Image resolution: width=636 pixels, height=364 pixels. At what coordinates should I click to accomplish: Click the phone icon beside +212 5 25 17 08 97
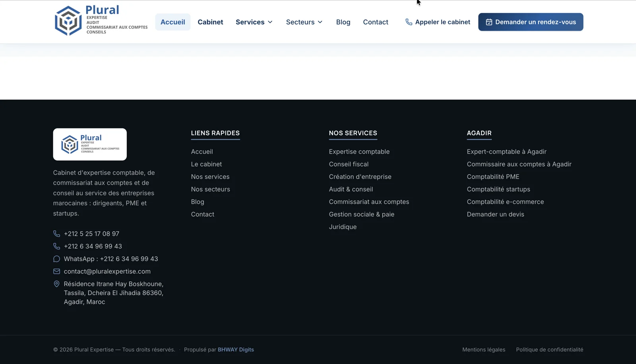click(56, 234)
